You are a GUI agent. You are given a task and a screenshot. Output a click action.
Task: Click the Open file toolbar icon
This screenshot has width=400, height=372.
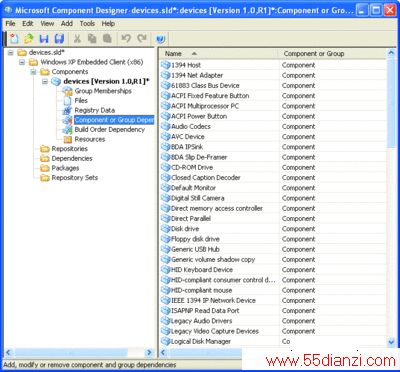pyautogui.click(x=29, y=39)
